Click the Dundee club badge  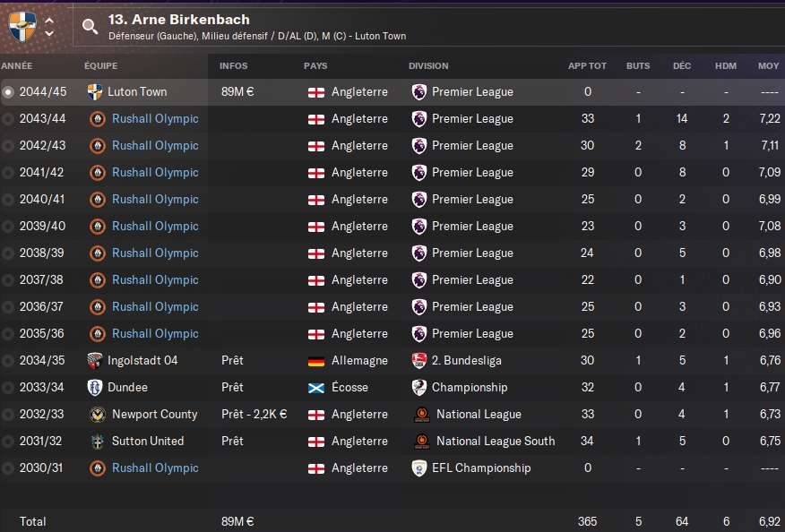95,388
